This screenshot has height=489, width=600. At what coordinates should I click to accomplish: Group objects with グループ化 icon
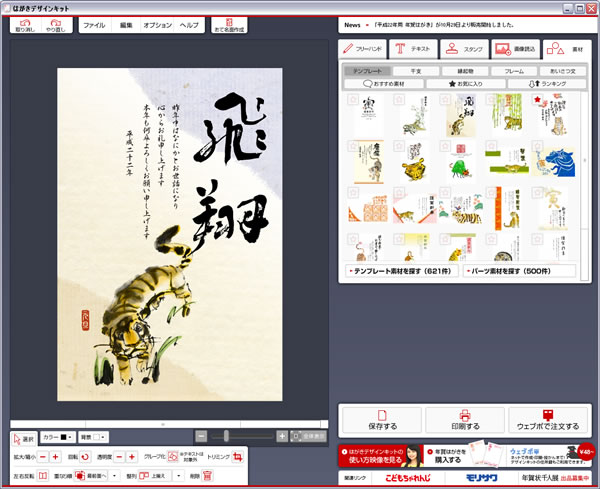coord(173,457)
